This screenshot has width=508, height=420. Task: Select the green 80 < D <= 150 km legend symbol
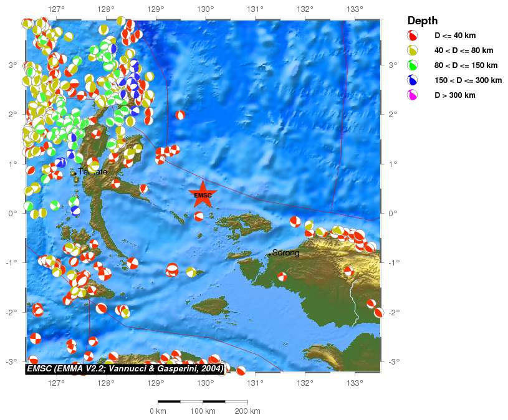[413, 65]
